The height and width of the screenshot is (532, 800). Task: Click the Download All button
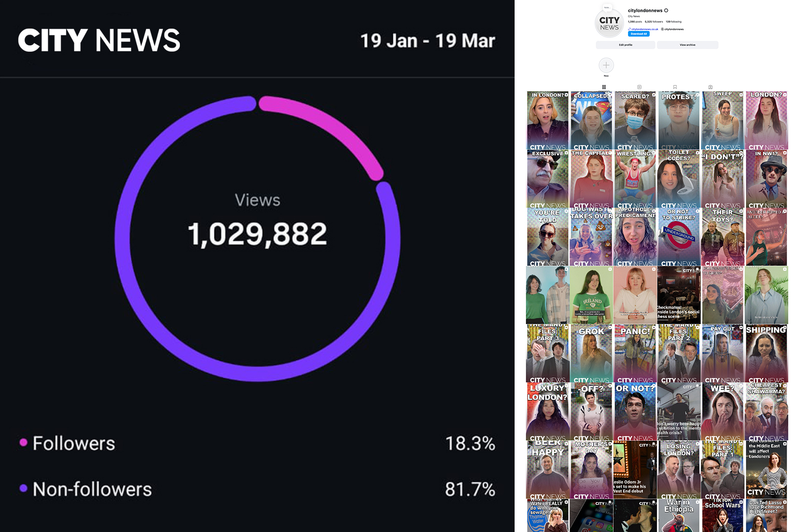coord(638,34)
